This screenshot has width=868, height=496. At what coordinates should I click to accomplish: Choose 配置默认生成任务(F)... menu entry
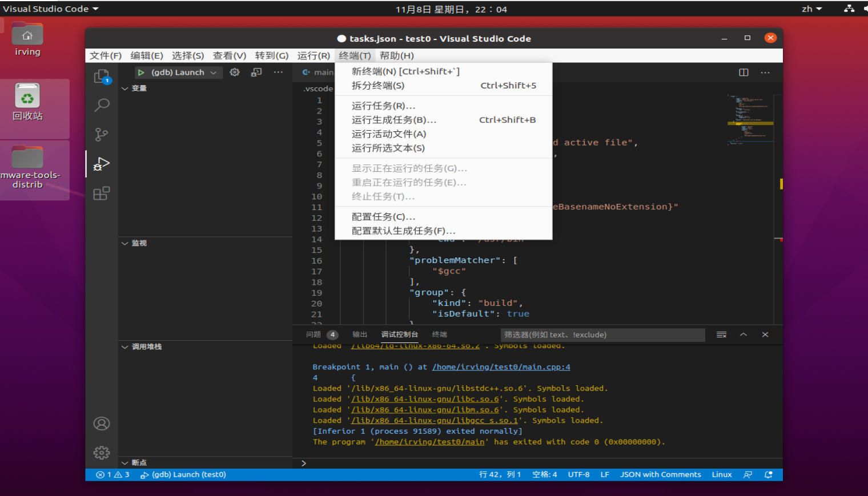click(x=444, y=231)
